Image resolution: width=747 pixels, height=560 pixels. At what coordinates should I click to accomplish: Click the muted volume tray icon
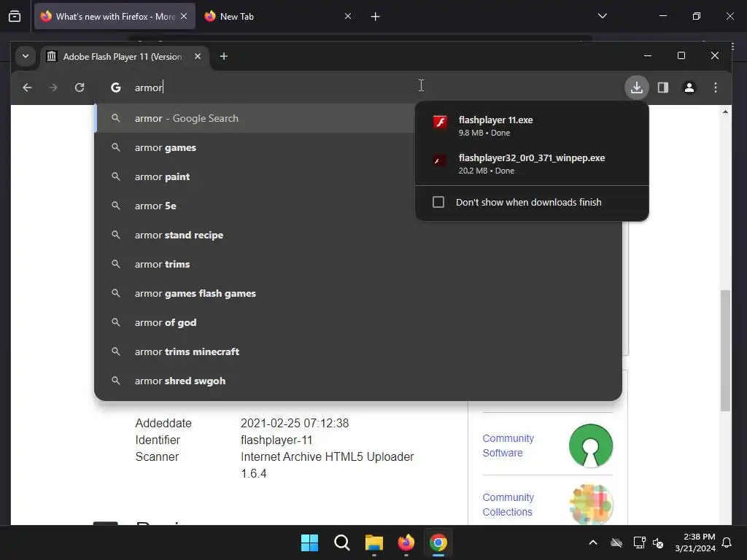[x=658, y=542]
